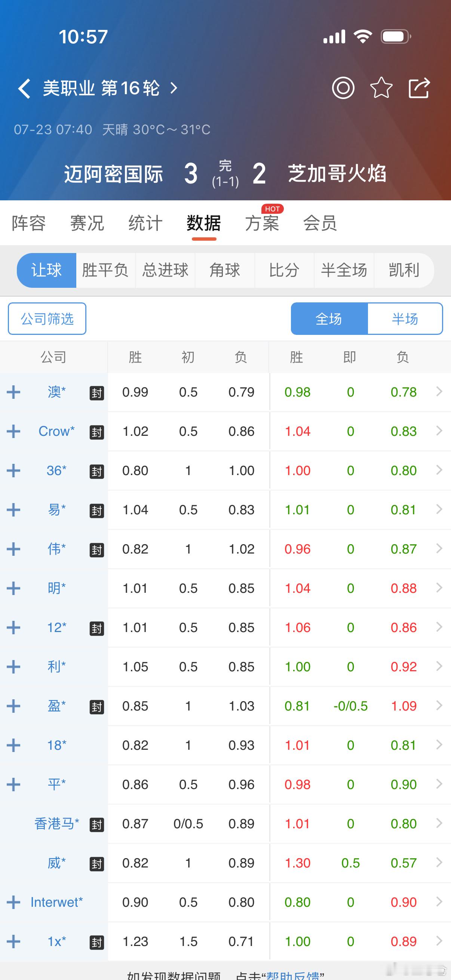The width and height of the screenshot is (451, 980).
Task: Tap the 封 badge on 澳* row
Action: [x=97, y=393]
